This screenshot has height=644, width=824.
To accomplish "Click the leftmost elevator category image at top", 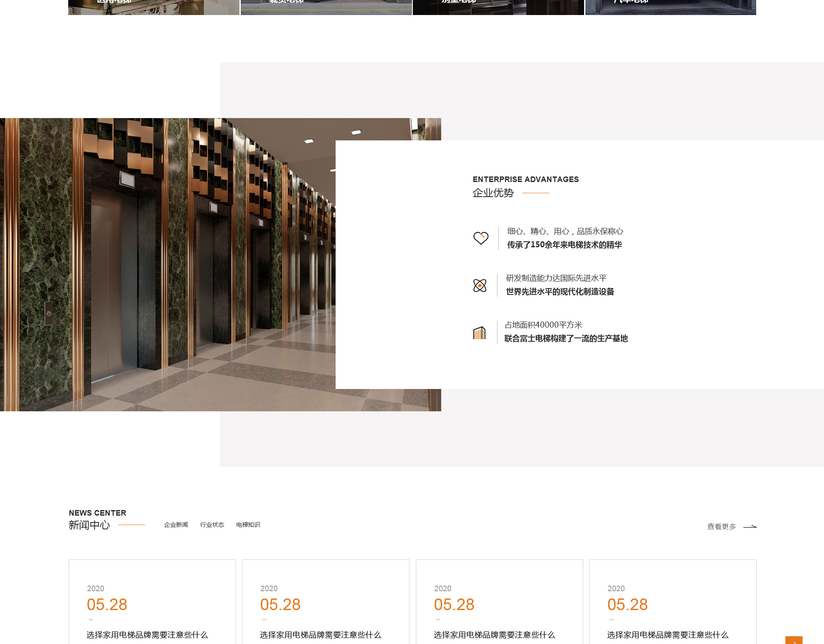I will click(154, 6).
